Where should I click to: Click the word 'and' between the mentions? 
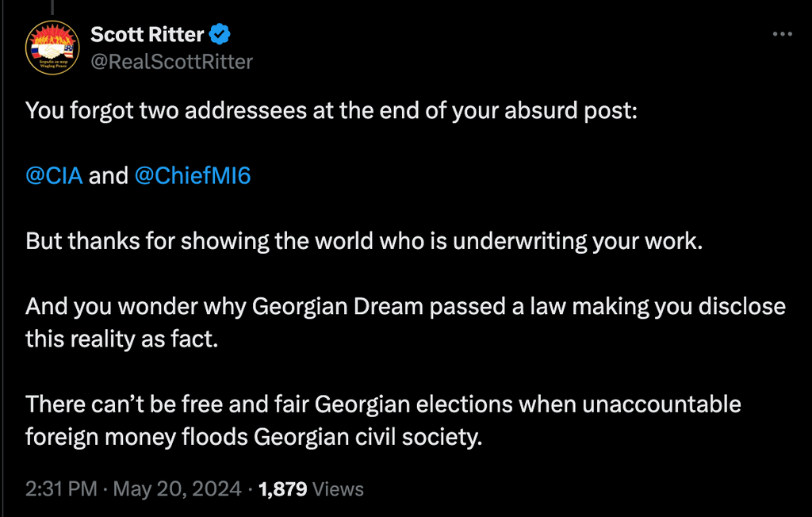[109, 175]
